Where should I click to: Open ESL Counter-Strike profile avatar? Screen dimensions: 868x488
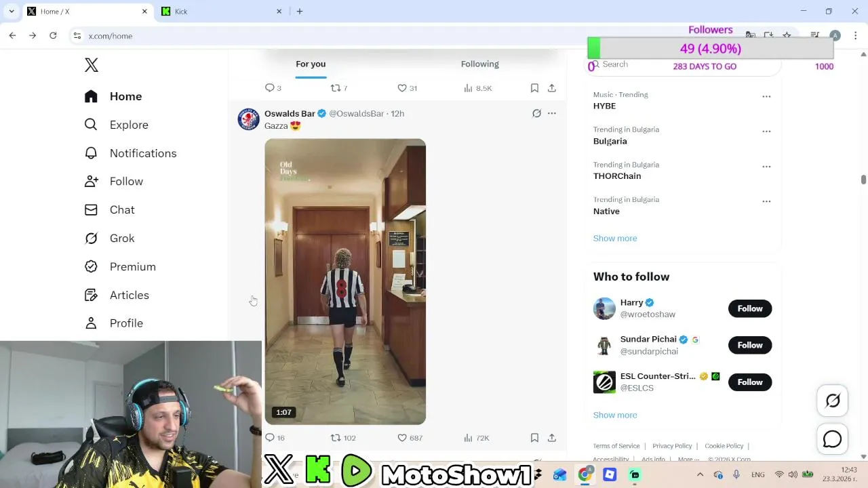[604, 382]
